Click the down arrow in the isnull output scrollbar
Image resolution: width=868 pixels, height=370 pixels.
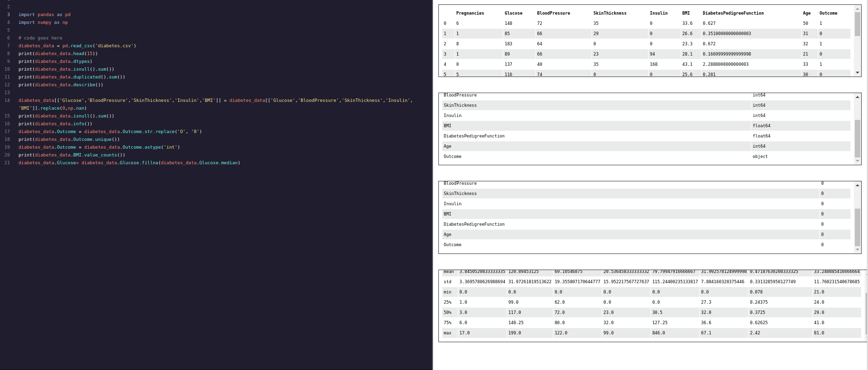(857, 250)
